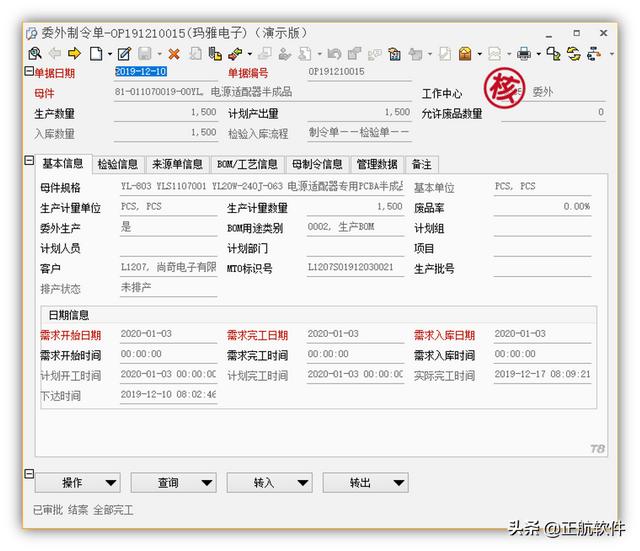This screenshot has width=640, height=551.
Task: Click the green refresh icon in toolbar
Action: tap(573, 53)
